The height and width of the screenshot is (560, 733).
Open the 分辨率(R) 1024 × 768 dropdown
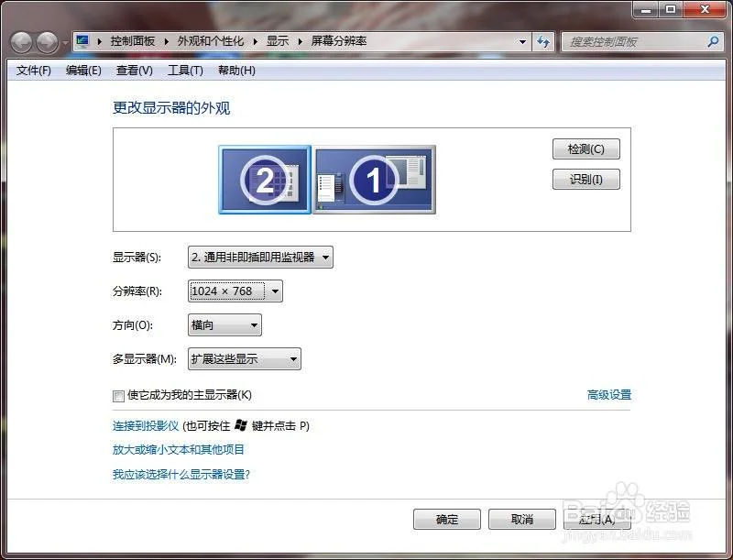(x=235, y=291)
